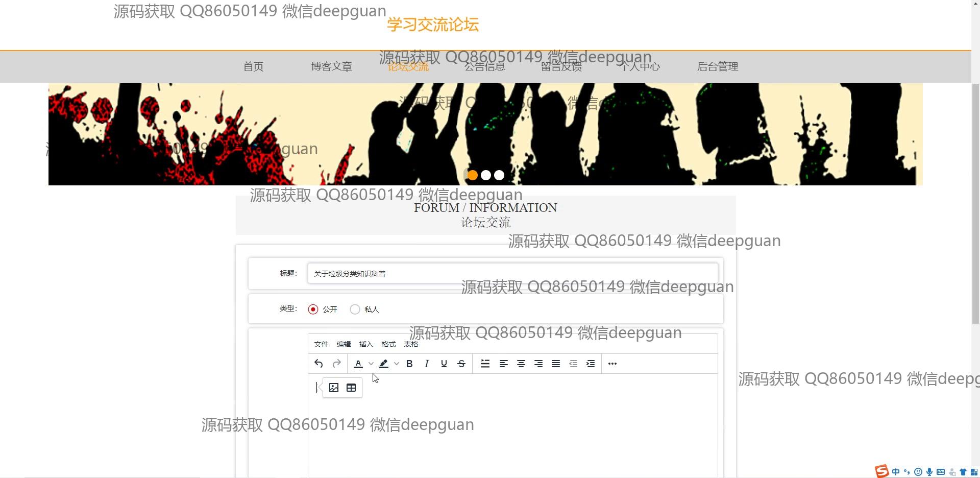Insert a table from the quick toolbar
980x478 pixels.
tap(351, 388)
